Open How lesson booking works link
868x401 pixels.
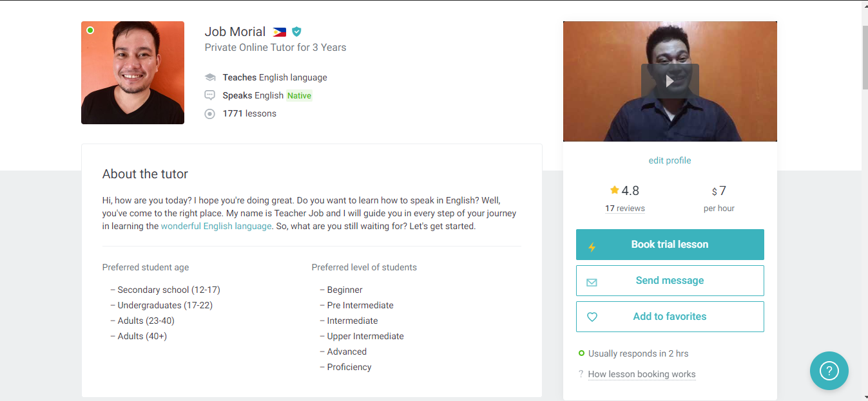point(641,374)
